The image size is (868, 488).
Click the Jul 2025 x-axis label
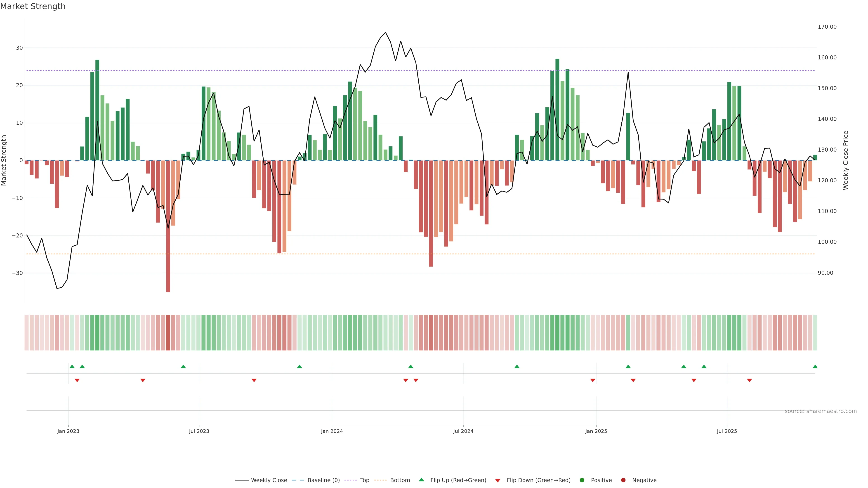tap(727, 431)
